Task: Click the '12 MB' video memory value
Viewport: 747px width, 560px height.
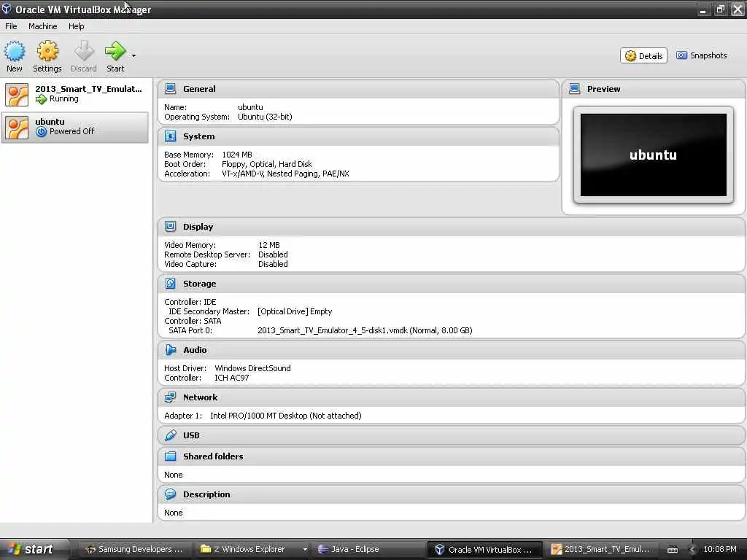Action: (268, 245)
